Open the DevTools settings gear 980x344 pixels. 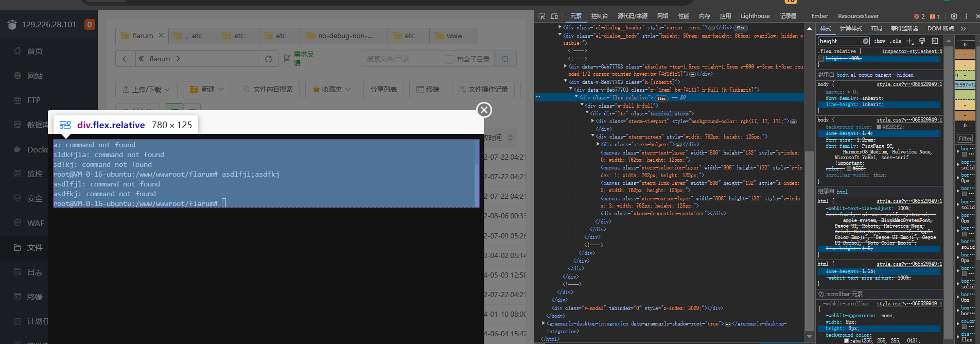point(954,16)
